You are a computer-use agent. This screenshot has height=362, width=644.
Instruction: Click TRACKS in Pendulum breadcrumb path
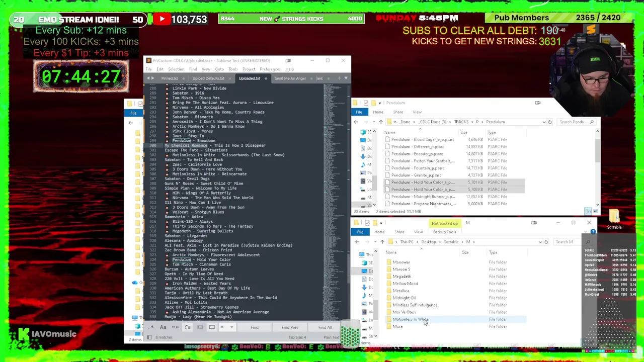click(x=461, y=122)
